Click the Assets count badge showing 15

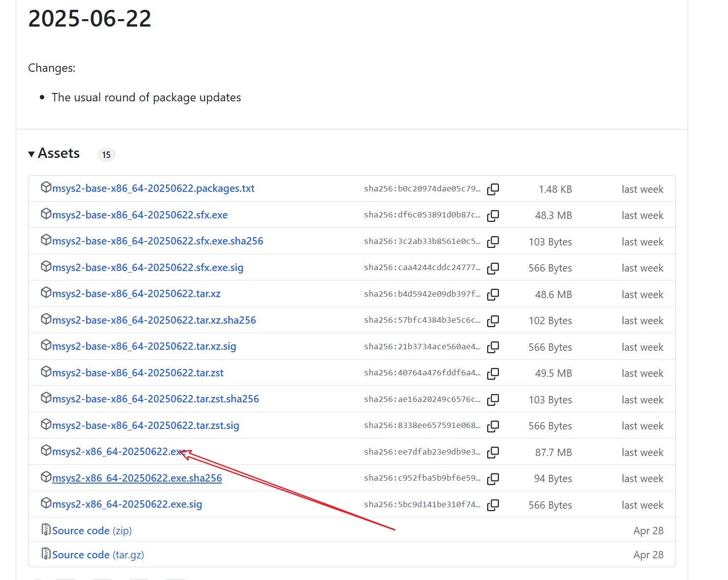pyautogui.click(x=106, y=154)
